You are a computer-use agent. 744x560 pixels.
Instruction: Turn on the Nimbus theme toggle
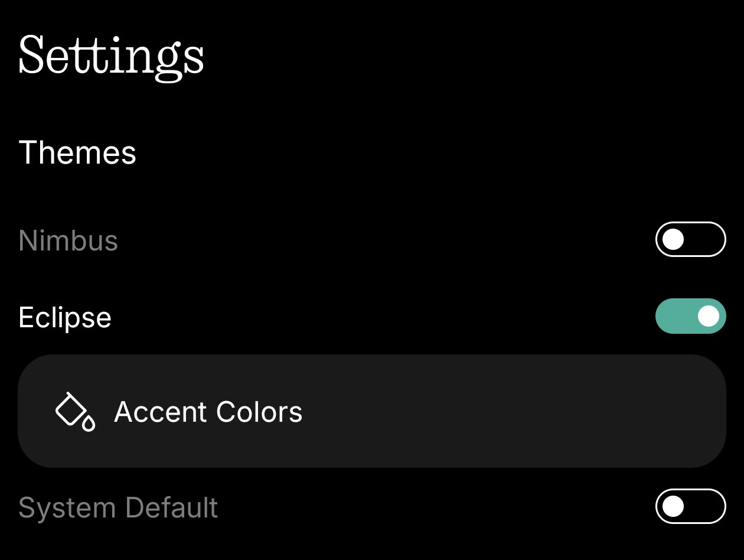click(690, 239)
